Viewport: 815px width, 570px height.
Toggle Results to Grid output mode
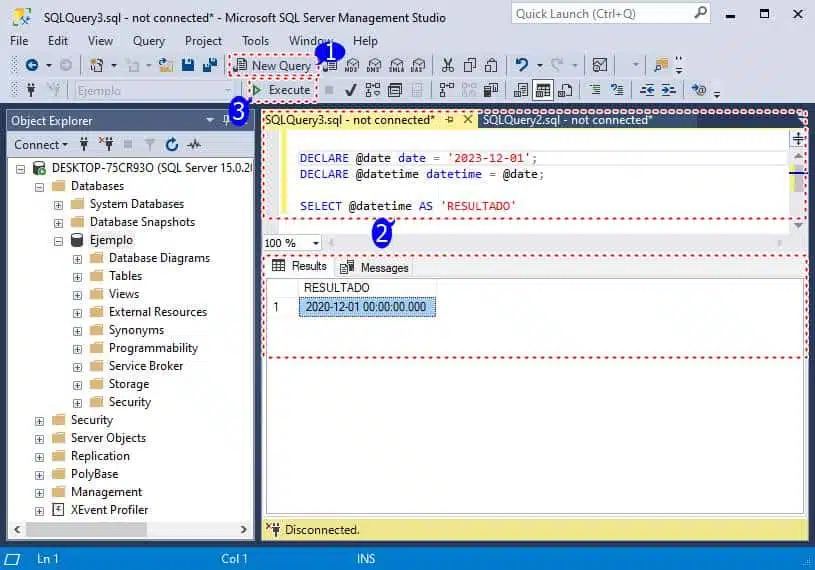click(x=542, y=90)
